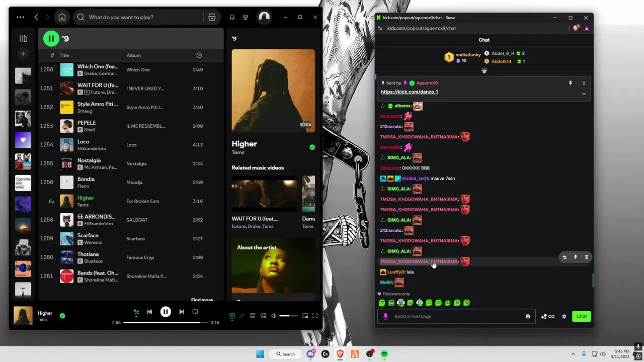Open the Spotify profile avatar menu
This screenshot has width=644, height=362.
pyautogui.click(x=264, y=17)
